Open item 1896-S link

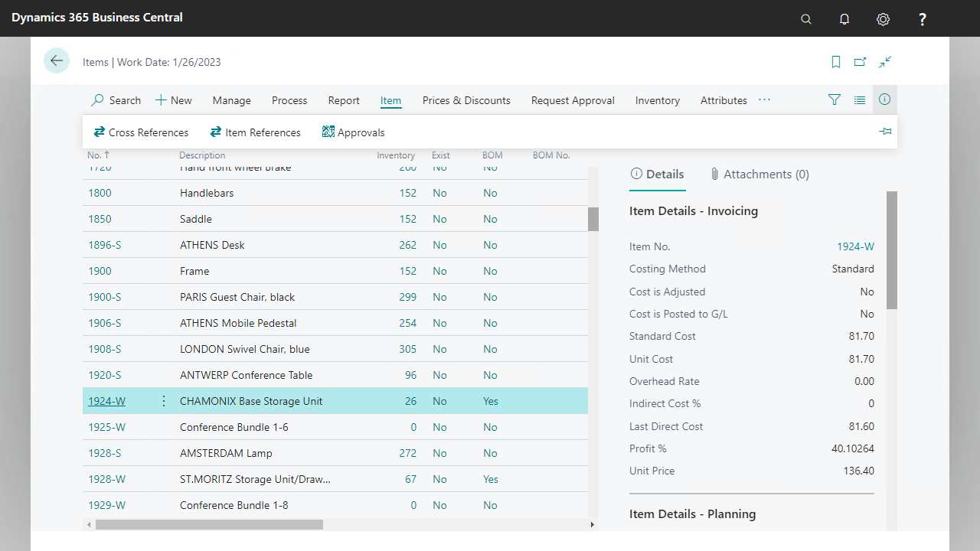point(105,245)
